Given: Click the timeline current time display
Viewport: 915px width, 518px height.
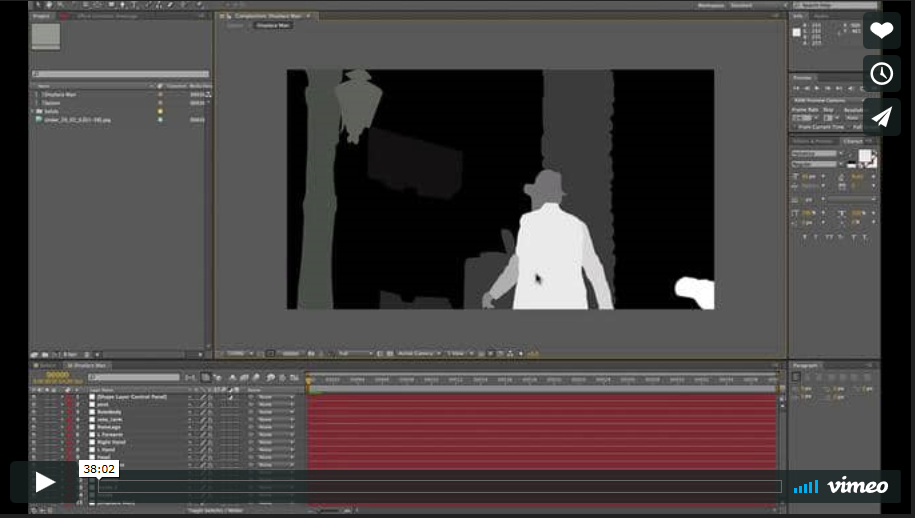Looking at the screenshot, I should pos(57,375).
